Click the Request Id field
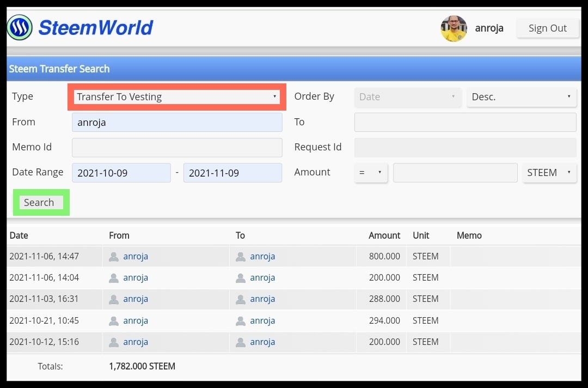Screen dimensions: 588x388 pyautogui.click(x=465, y=148)
